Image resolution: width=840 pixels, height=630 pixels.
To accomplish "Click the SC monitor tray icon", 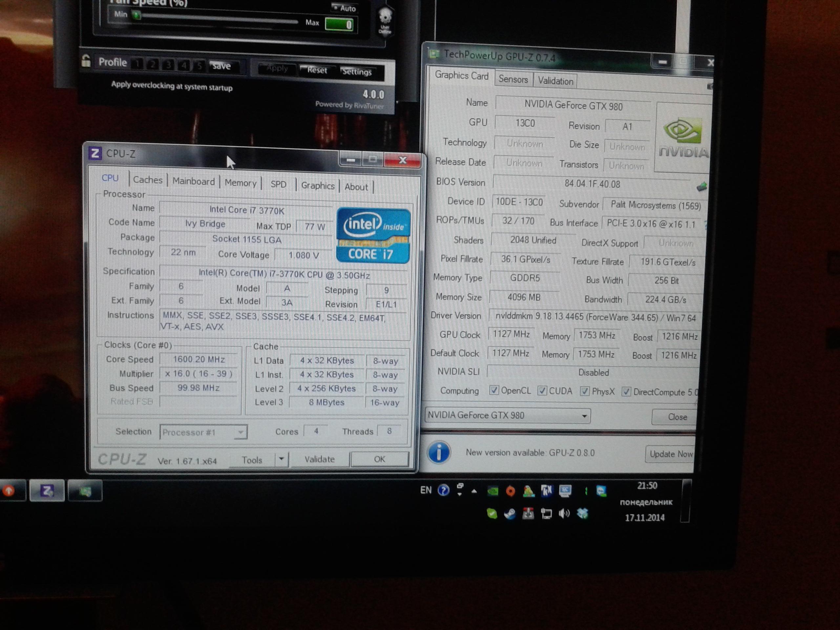I will (565, 491).
